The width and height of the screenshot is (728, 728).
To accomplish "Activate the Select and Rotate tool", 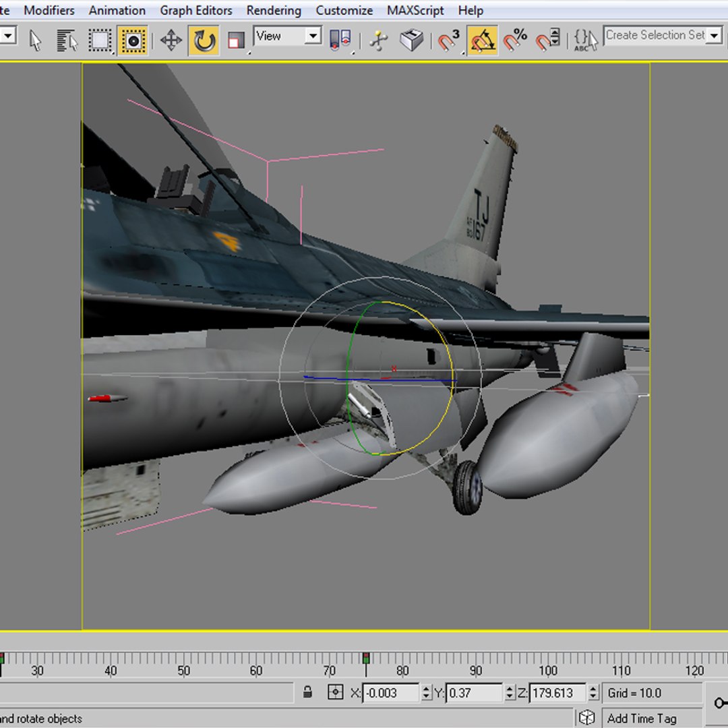I will tap(204, 41).
